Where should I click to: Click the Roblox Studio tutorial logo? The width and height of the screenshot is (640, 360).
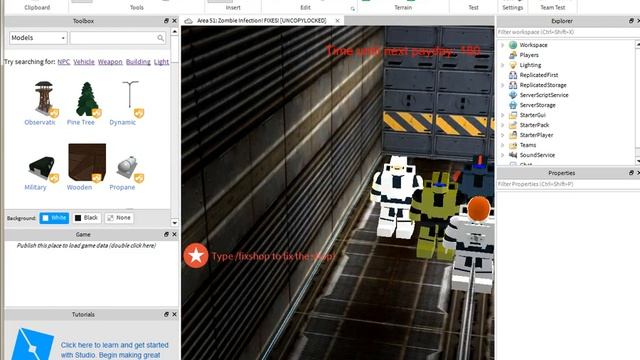pos(32,344)
